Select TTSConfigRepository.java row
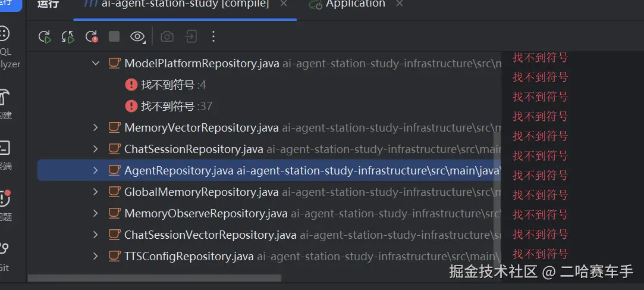Viewport: 644px width, 290px height. (269, 256)
